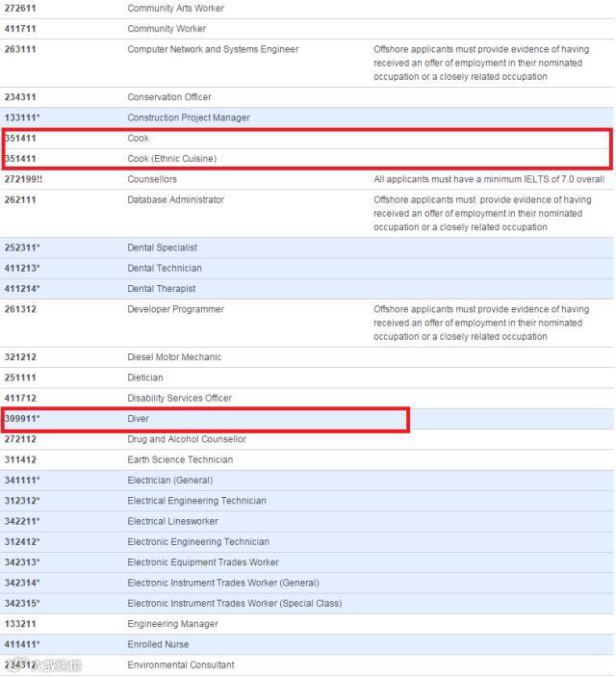Select Construction Project Manager
The image size is (616, 678).
(x=189, y=117)
